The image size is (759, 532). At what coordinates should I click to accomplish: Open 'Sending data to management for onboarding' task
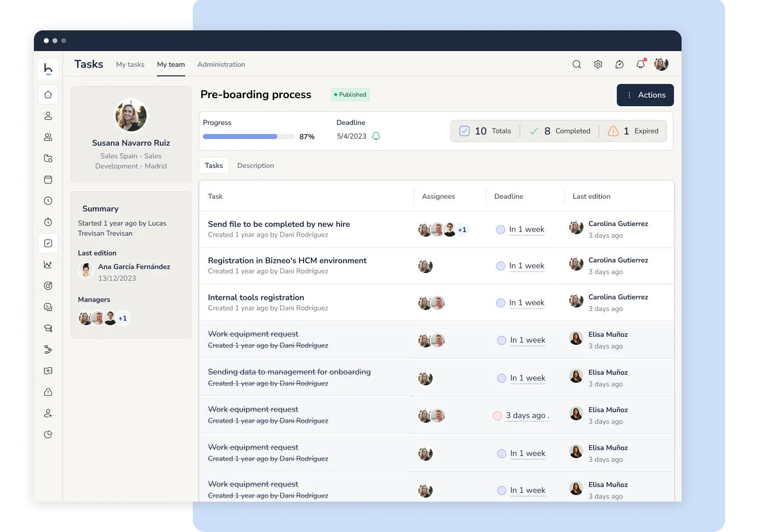[289, 372]
